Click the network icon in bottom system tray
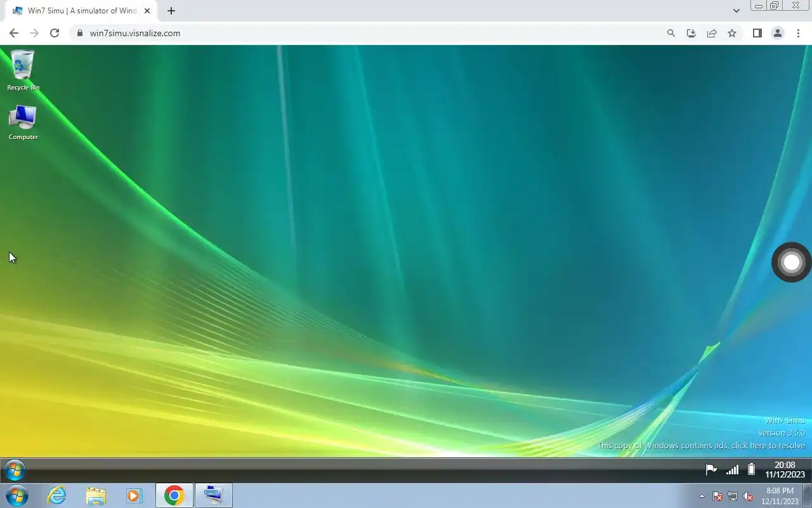Screen dimensions: 812x508 (733, 496)
